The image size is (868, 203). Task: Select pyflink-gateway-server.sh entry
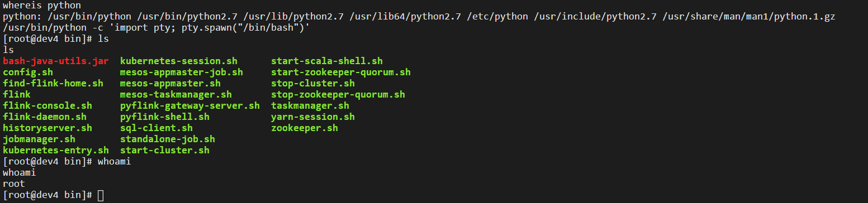[x=190, y=106]
